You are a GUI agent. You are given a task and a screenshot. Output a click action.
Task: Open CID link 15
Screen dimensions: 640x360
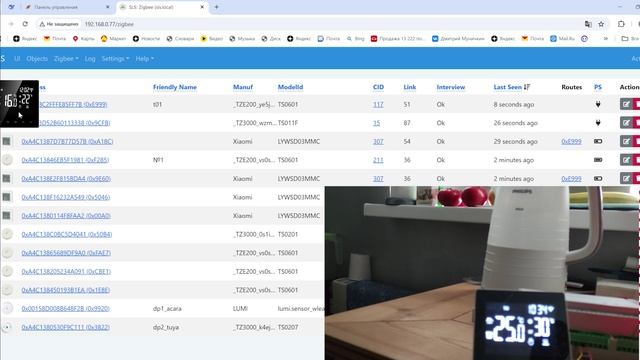[x=376, y=123]
